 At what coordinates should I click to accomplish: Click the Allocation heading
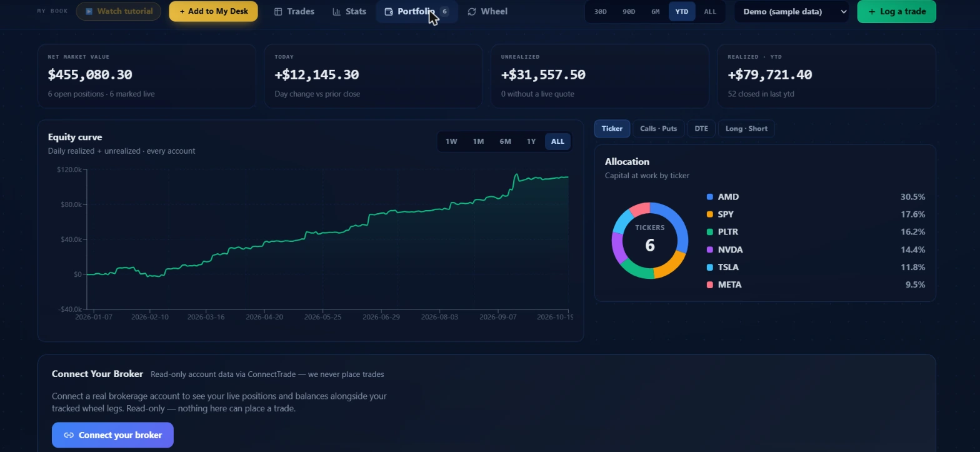(x=627, y=162)
